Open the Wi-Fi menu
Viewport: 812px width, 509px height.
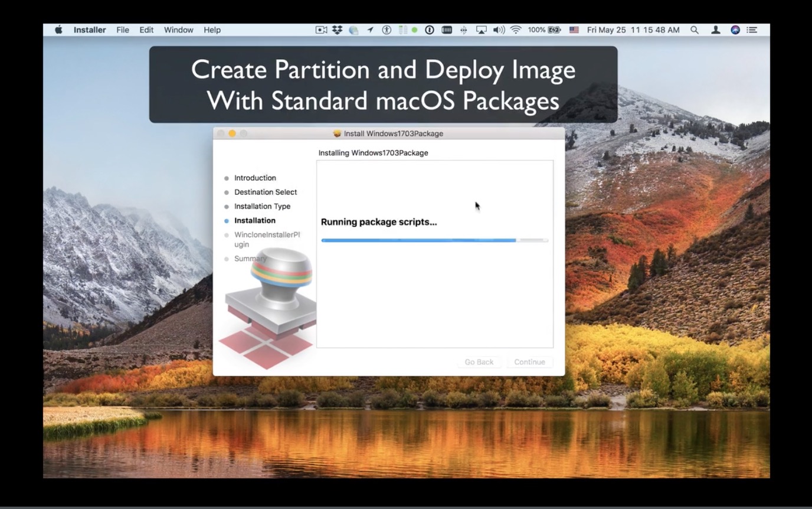pos(516,30)
